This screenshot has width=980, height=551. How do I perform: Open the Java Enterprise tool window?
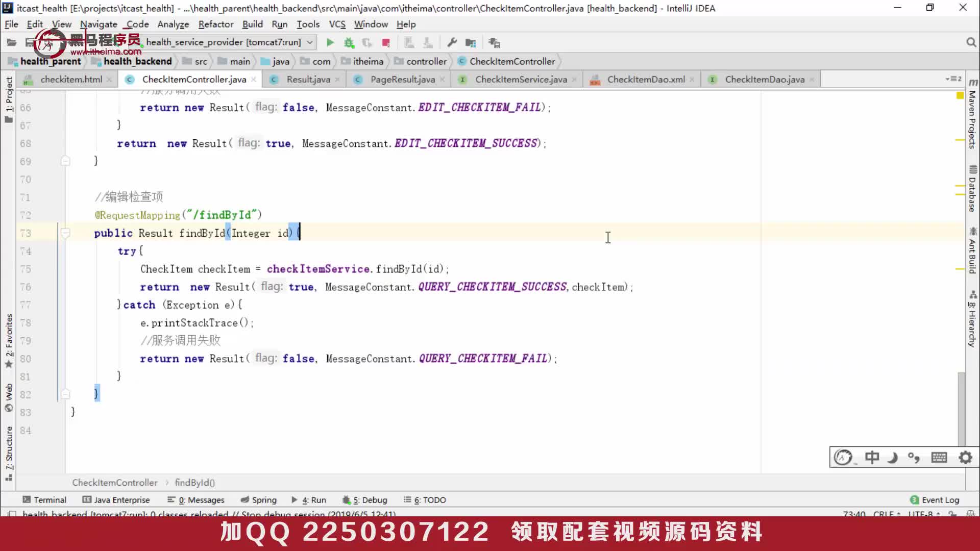coord(116,500)
